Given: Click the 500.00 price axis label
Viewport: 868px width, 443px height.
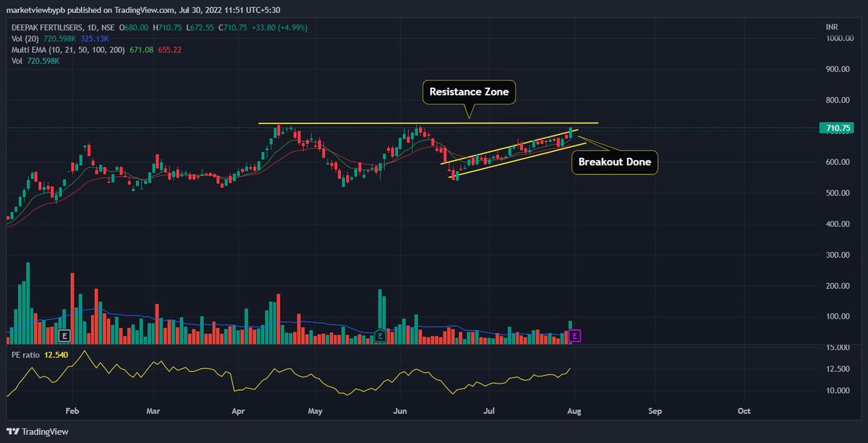Looking at the screenshot, I should point(839,193).
